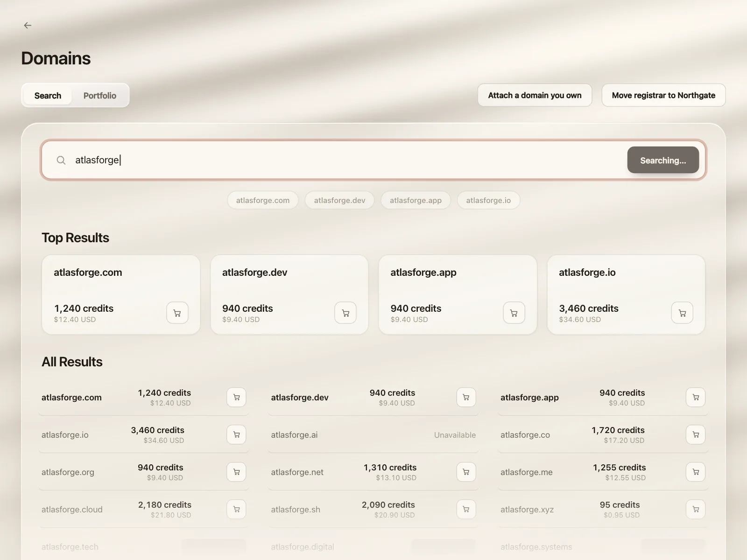
Task: Add atlasforge.com top result card to cart
Action: pyautogui.click(x=177, y=313)
